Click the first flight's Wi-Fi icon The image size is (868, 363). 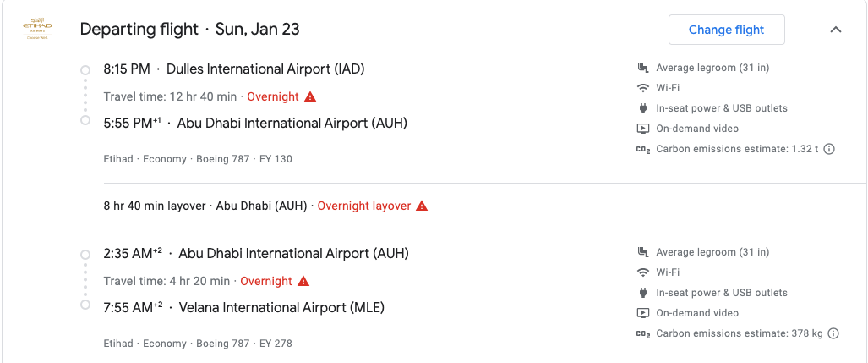click(x=642, y=88)
